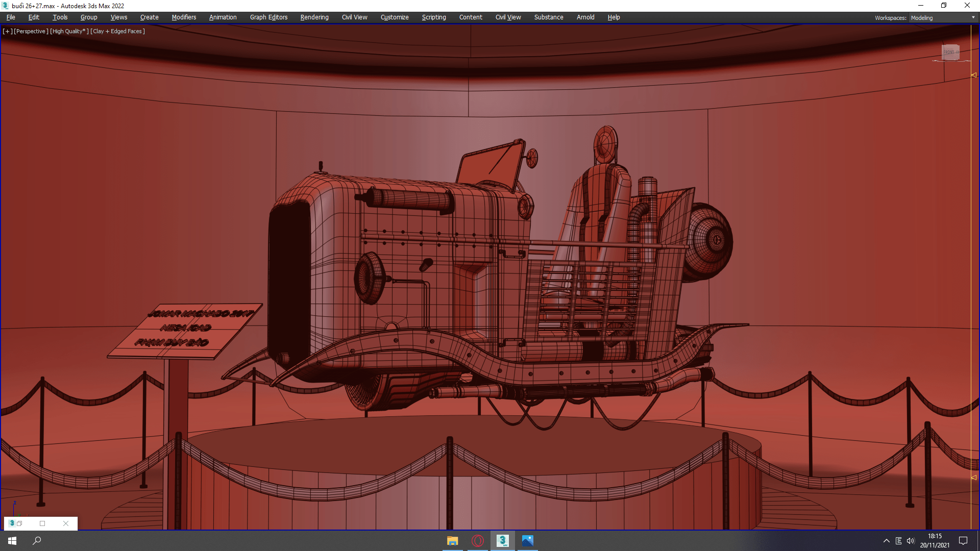Click the Clay + Edged Faces label

coord(117,31)
